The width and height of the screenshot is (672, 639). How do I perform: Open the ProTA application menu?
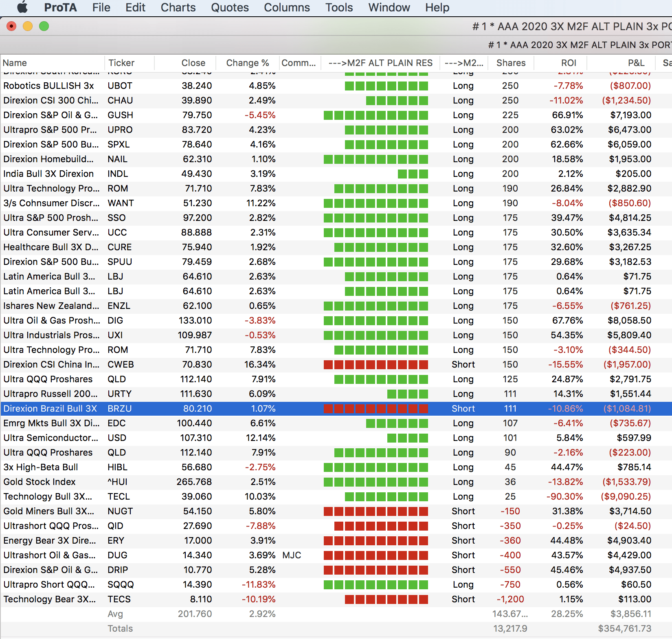60,7
